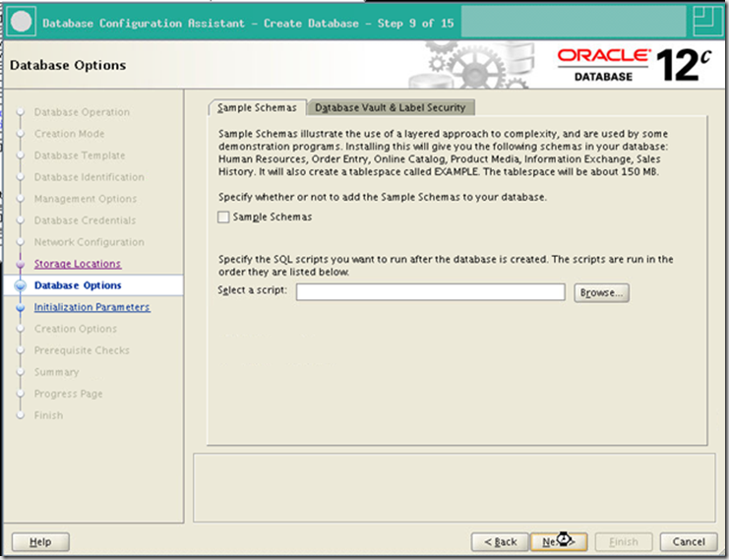This screenshot has height=560, width=729.
Task: Click the empty message area below tabs
Action: (454, 488)
